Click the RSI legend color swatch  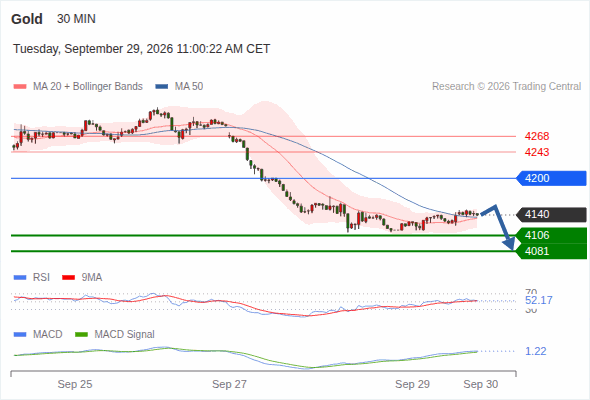[x=20, y=278]
